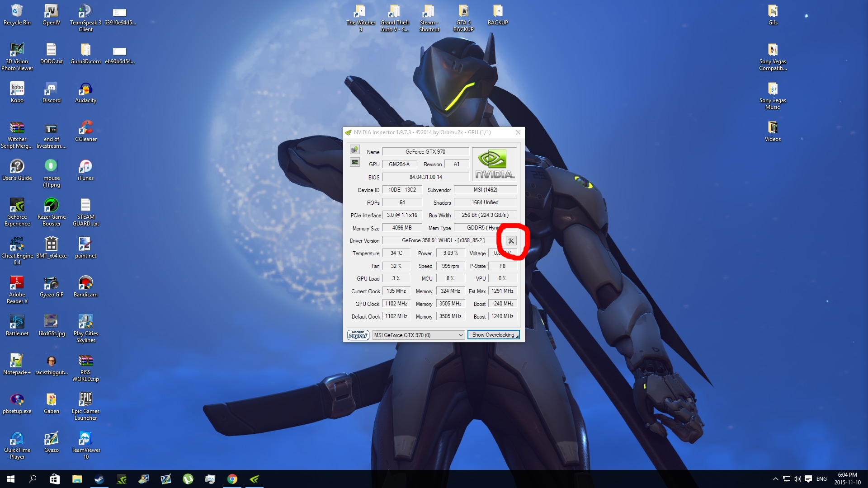The width and height of the screenshot is (868, 488).
Task: Open the sensor monitoring graph icon
Action: tap(355, 162)
